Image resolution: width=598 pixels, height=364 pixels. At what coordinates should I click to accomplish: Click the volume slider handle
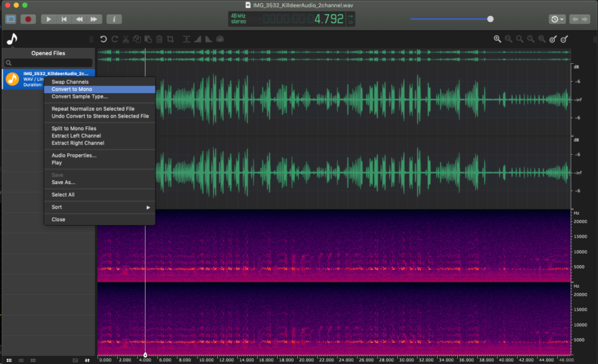tap(490, 19)
